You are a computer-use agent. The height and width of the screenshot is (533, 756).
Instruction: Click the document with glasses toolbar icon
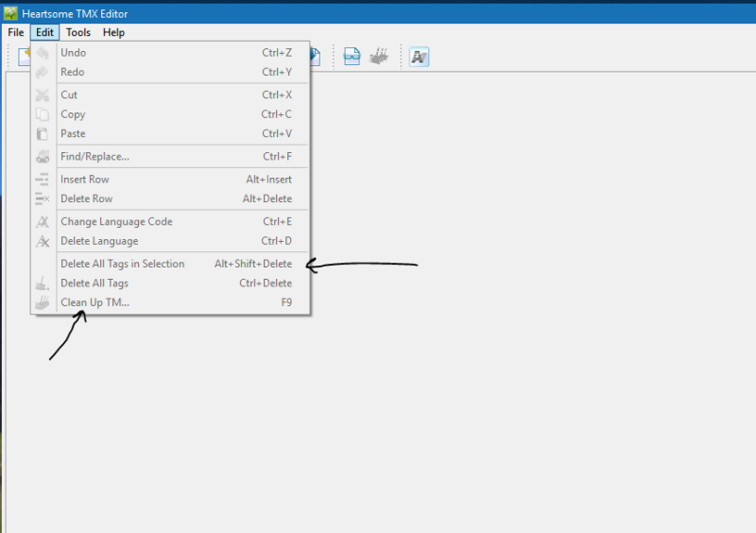point(352,57)
